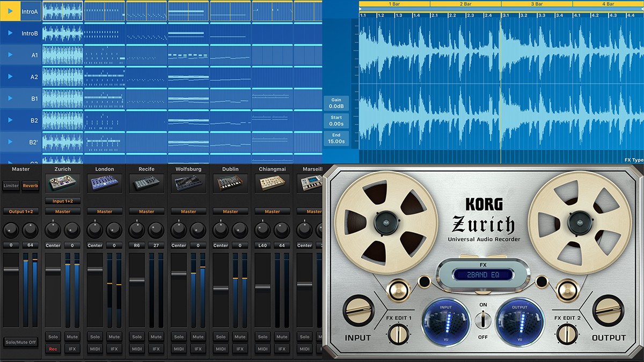Mute the Zurich channel
The image size is (644, 362).
point(72,337)
